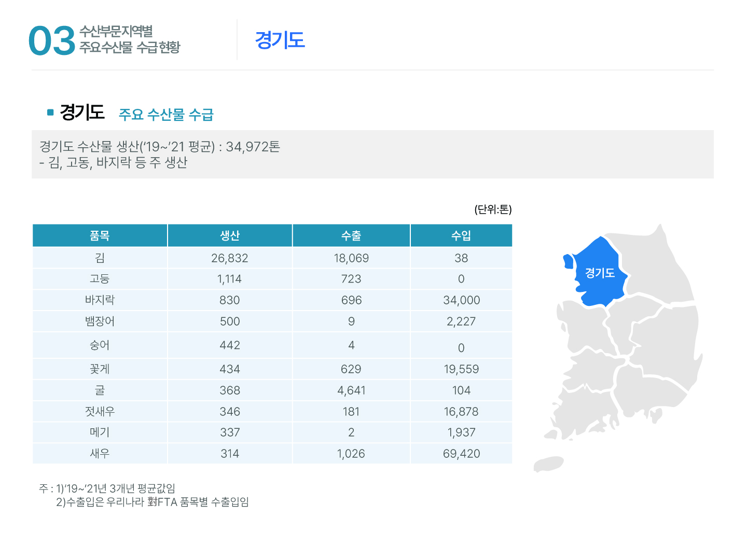Viewport: 747px width, 560px height.
Task: Click the 34,000 import value for 바지락
Action: coord(462,300)
